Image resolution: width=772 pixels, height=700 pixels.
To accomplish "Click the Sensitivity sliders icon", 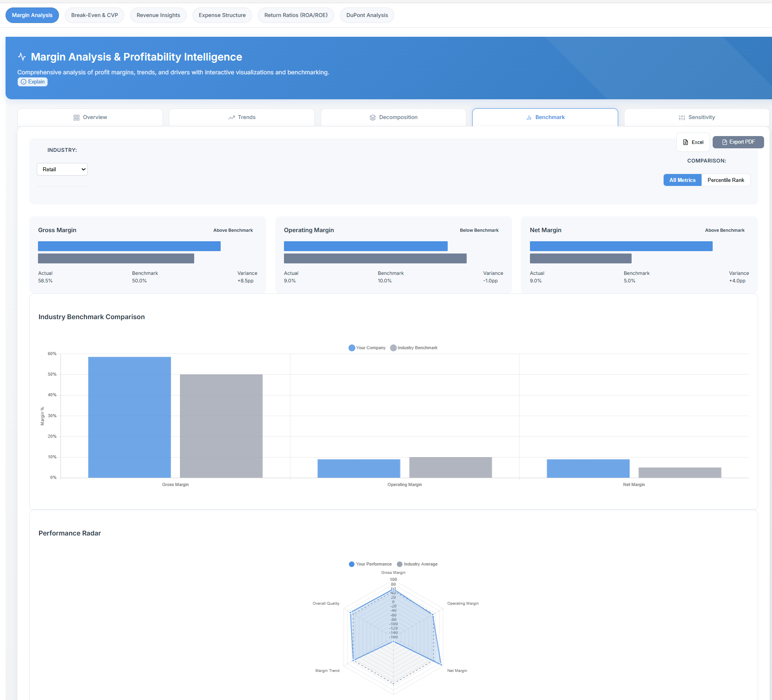I will coord(682,117).
